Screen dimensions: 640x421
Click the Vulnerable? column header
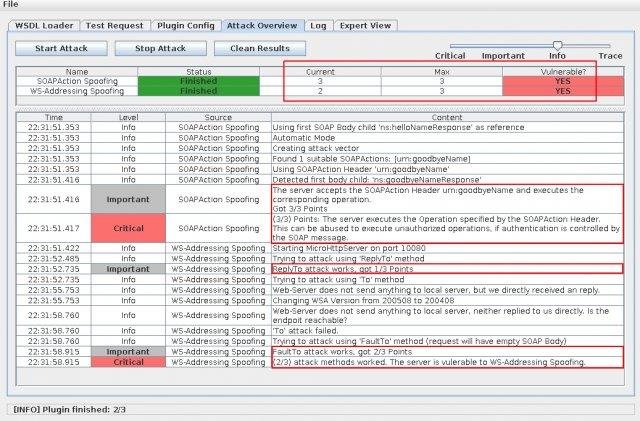pos(563,72)
